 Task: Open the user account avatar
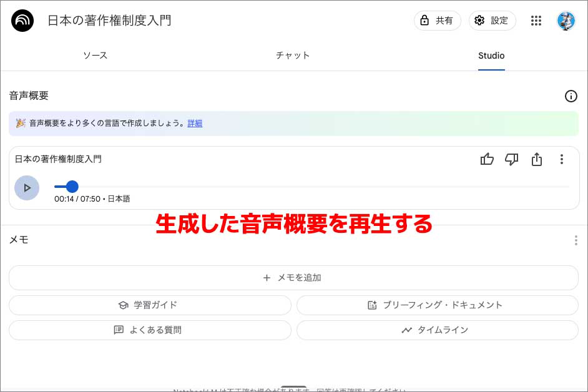[x=566, y=21]
